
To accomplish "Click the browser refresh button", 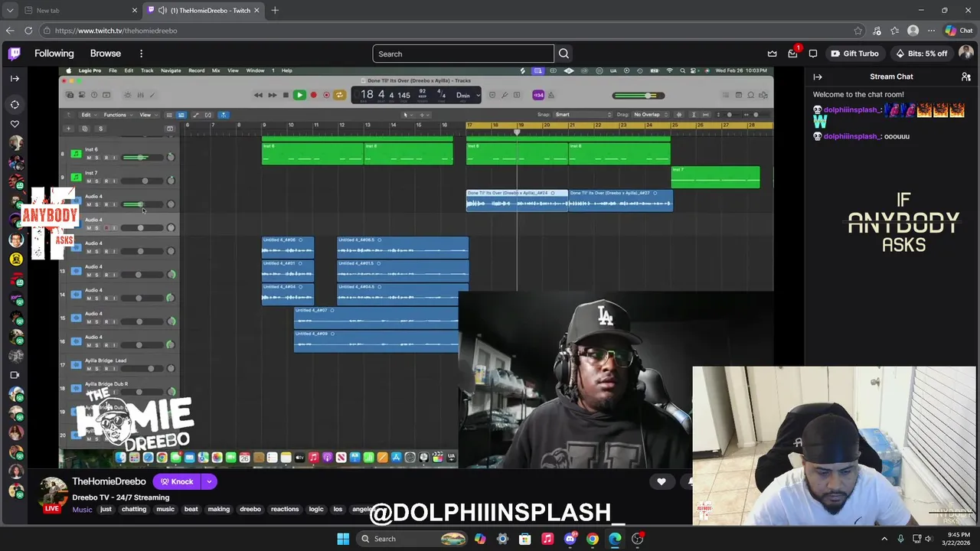I will [28, 31].
